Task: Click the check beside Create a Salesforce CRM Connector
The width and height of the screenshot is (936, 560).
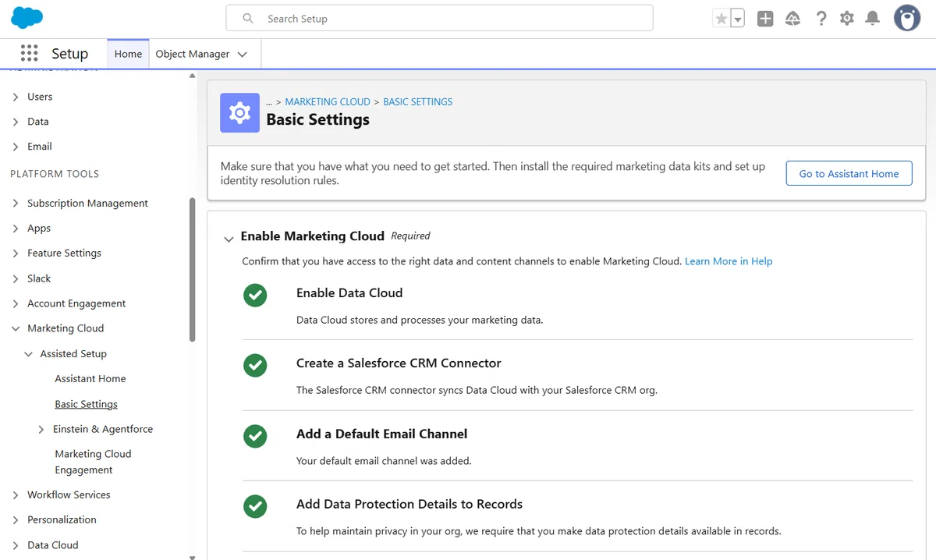Action: coord(255,365)
